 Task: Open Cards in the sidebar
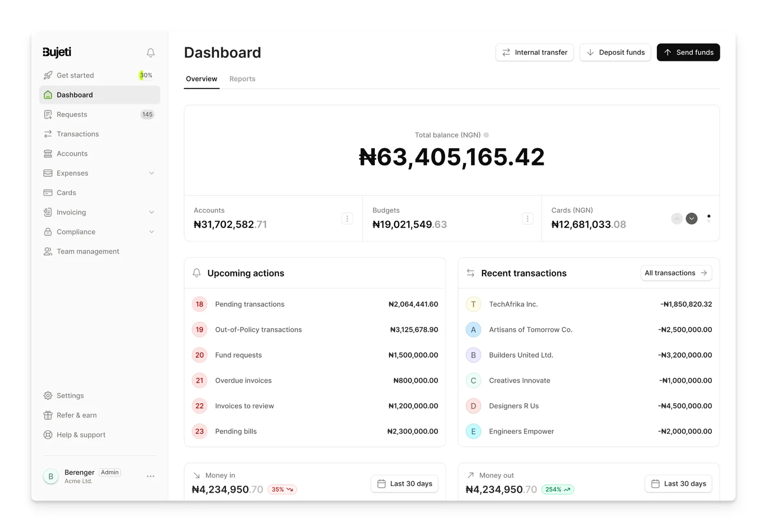[x=100, y=193]
